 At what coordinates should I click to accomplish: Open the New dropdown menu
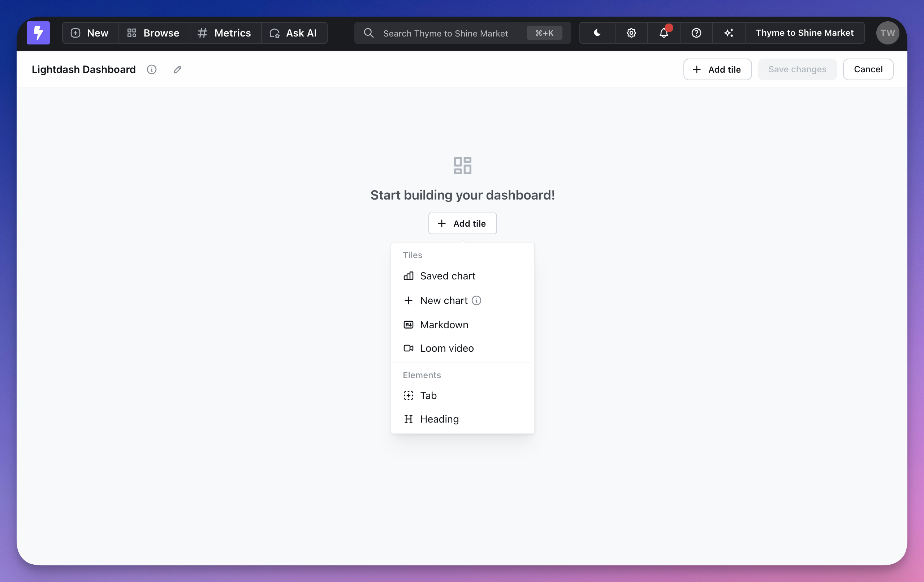pos(90,33)
